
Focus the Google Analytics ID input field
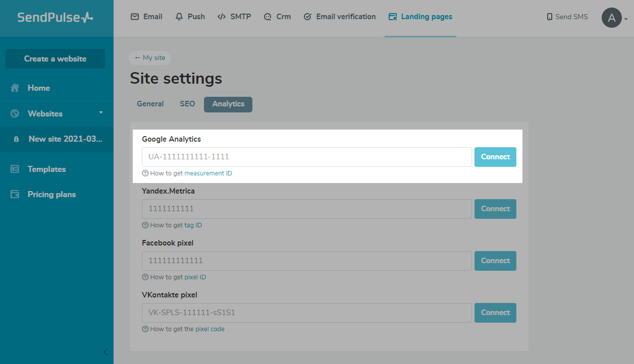click(x=306, y=157)
